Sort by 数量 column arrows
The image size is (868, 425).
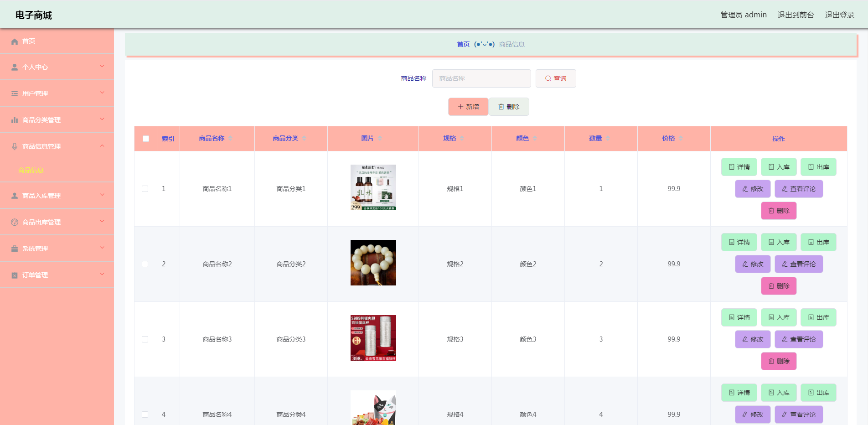point(608,138)
